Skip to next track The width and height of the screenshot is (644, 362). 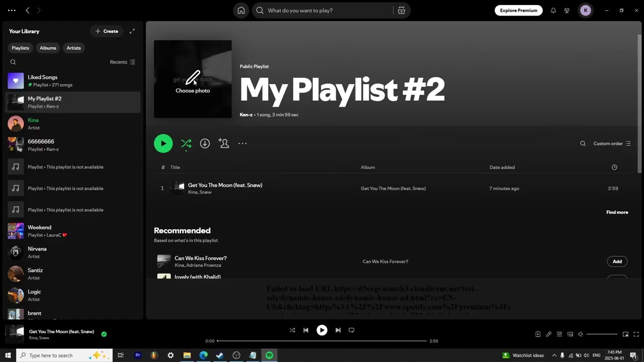coord(338,330)
